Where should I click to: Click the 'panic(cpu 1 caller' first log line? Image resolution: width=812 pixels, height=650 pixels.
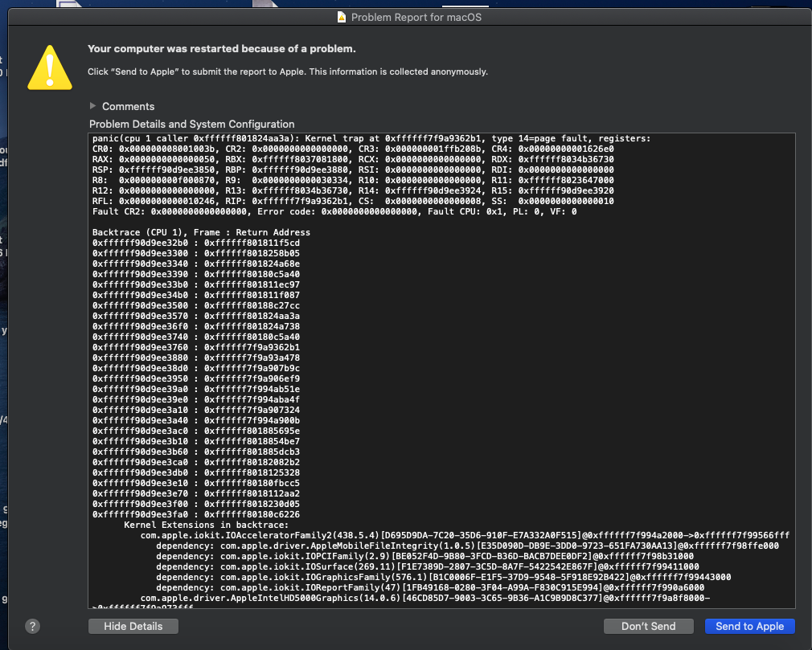point(371,139)
